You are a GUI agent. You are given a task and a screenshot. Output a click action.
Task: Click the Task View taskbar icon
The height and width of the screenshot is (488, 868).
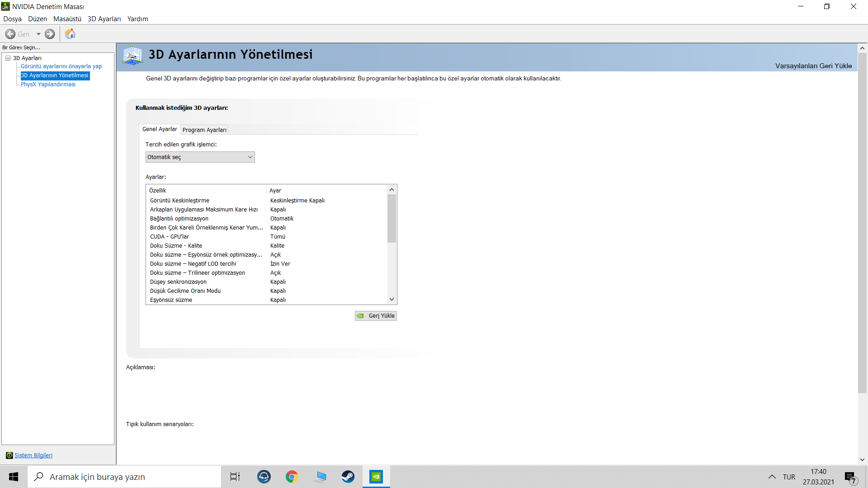pos(235,477)
